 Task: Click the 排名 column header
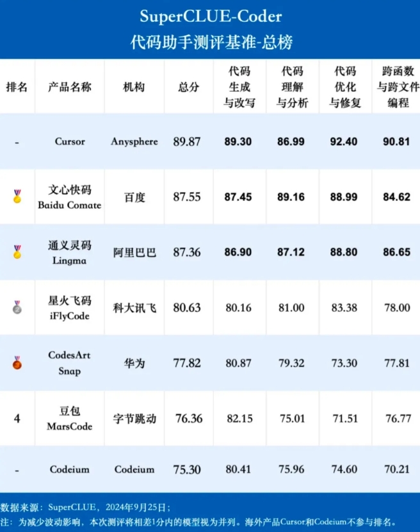[x=17, y=87]
